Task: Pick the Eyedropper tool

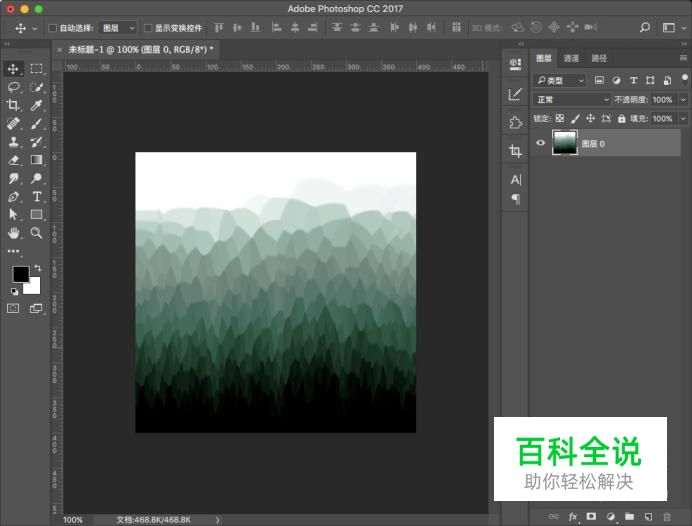Action: (37, 105)
